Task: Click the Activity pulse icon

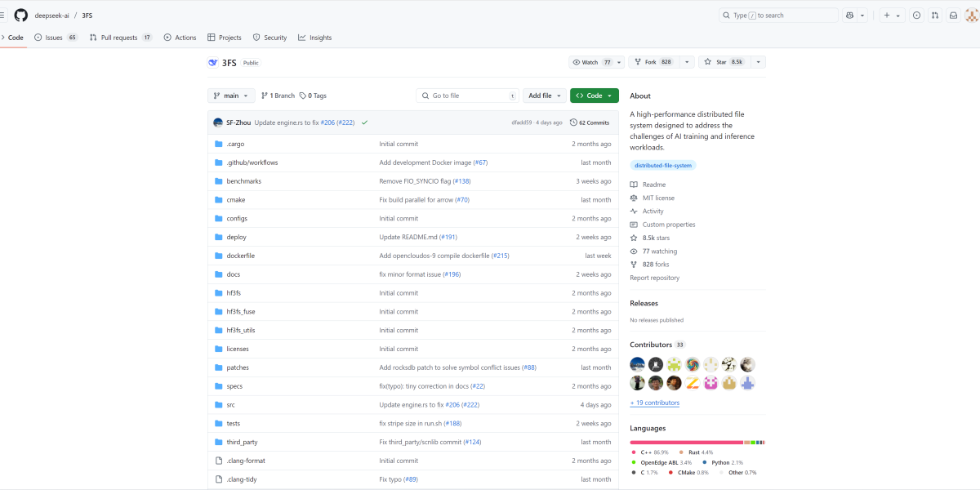Action: point(634,212)
